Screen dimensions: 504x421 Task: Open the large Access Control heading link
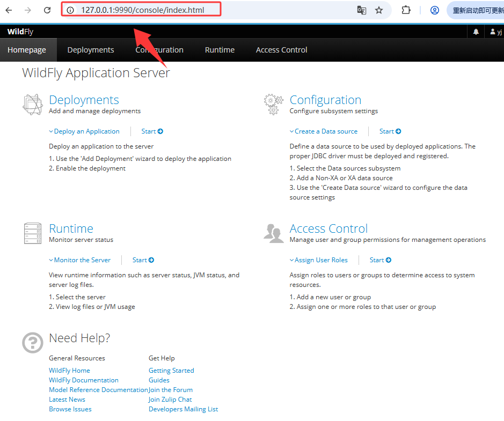point(328,228)
